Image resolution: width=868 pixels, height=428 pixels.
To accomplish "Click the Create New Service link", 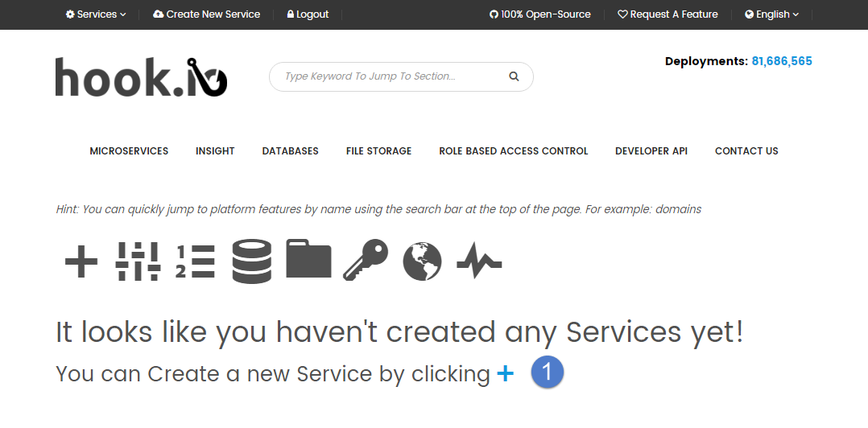I will click(x=206, y=14).
